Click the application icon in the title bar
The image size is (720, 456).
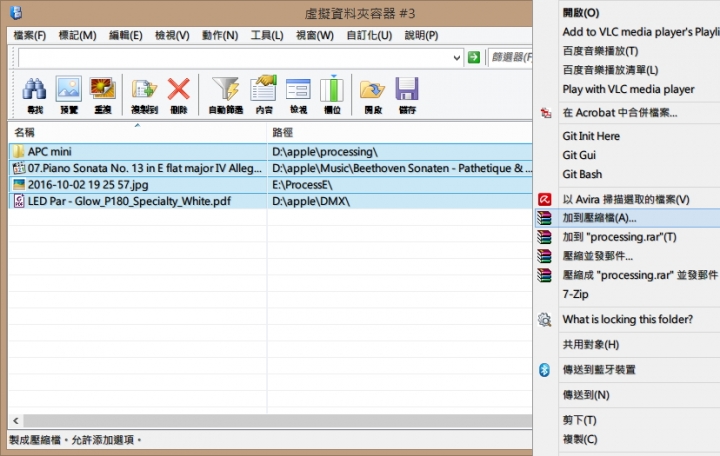tap(16, 12)
